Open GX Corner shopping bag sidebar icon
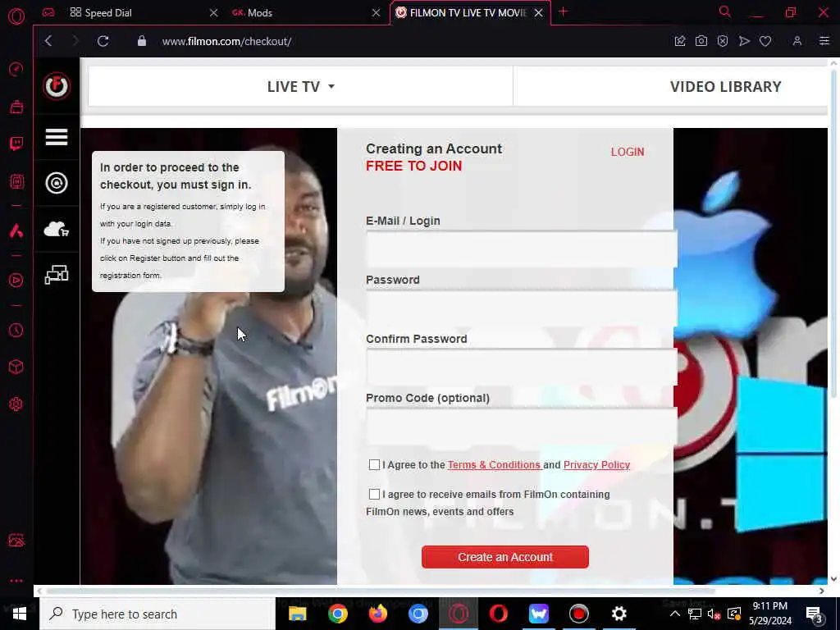This screenshot has height=630, width=840. coord(16,107)
